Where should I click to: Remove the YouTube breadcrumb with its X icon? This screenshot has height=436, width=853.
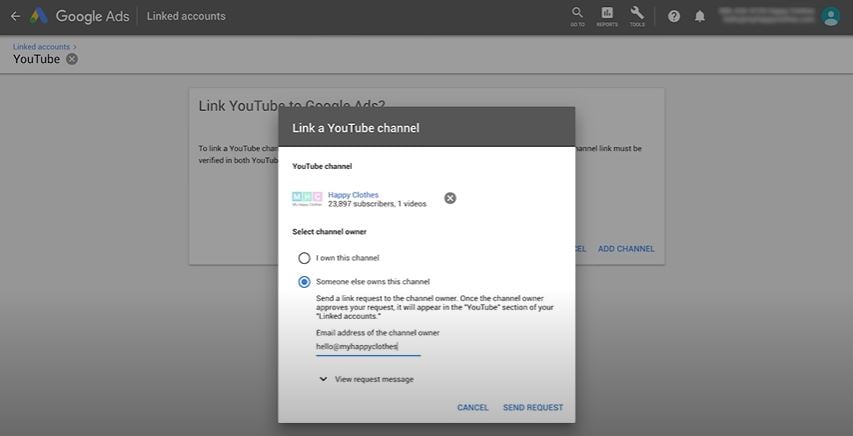tap(72, 59)
